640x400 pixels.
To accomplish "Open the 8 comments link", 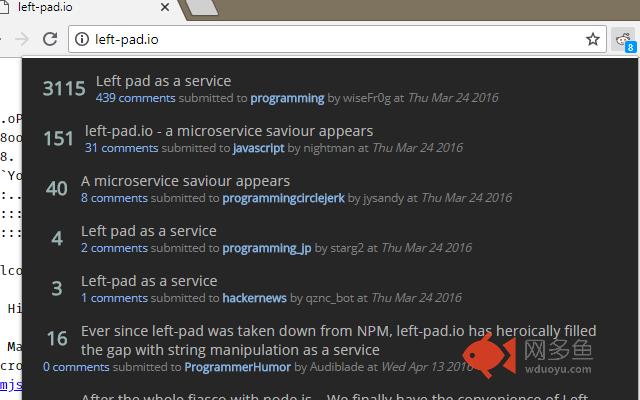I will tap(114, 198).
